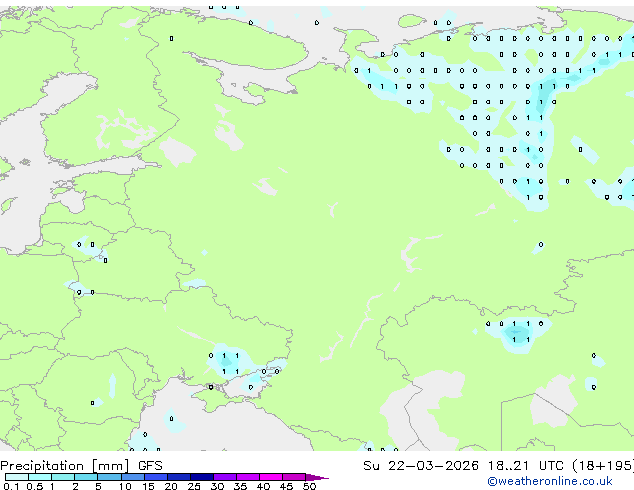Pick the 5–10 mm legend color swatch
Image resolution: width=634 pixels, height=490 pixels.
109,477
